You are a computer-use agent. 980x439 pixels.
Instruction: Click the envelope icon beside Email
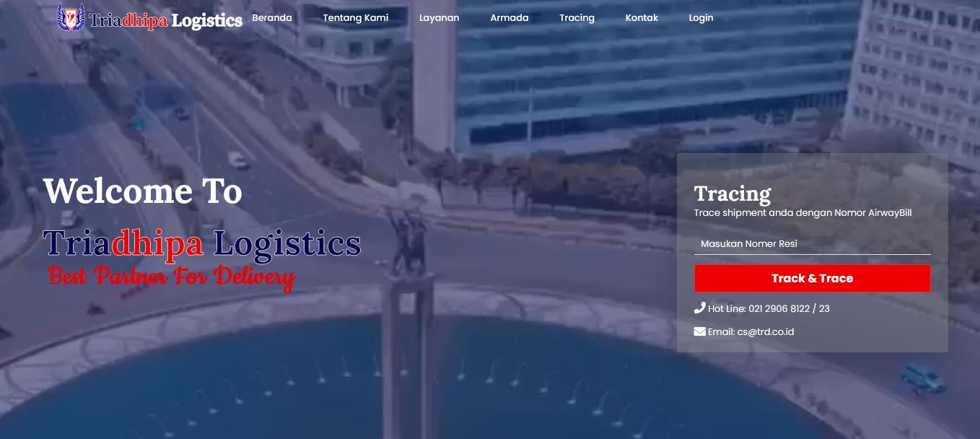tap(699, 331)
